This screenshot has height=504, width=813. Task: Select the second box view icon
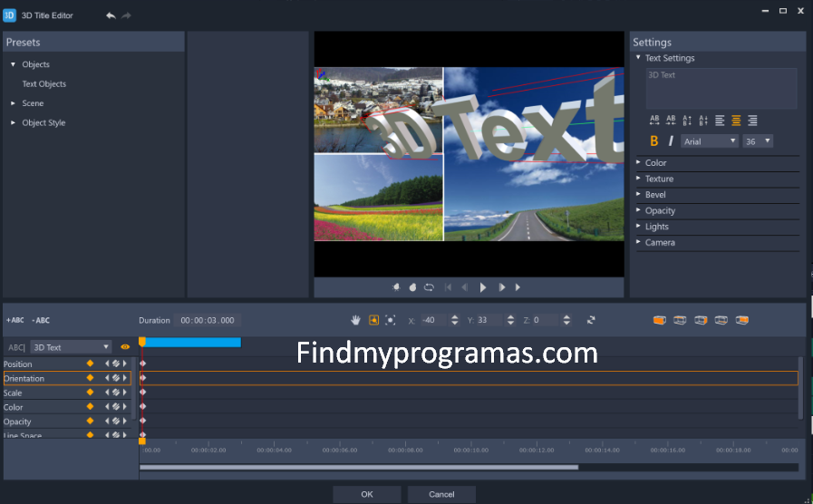pyautogui.click(x=680, y=320)
